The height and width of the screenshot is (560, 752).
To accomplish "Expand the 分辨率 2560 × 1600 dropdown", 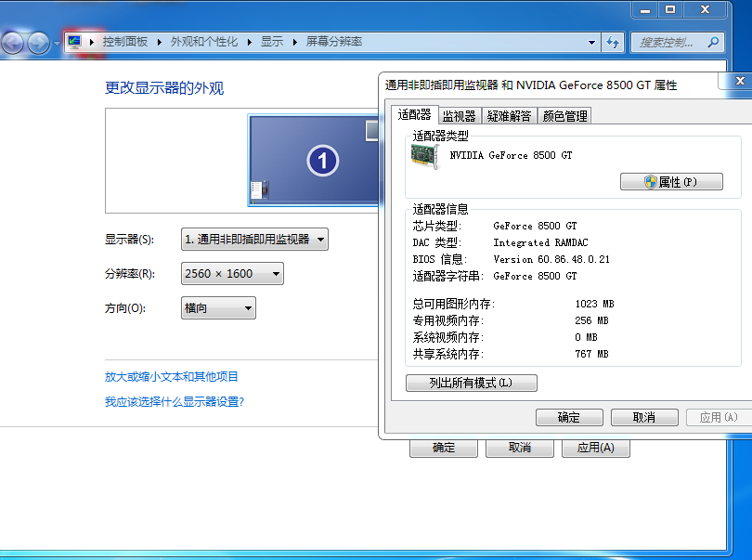I will (x=232, y=274).
